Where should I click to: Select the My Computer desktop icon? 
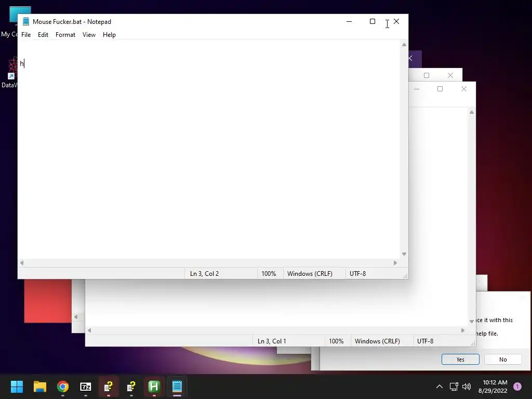[x=9, y=22]
